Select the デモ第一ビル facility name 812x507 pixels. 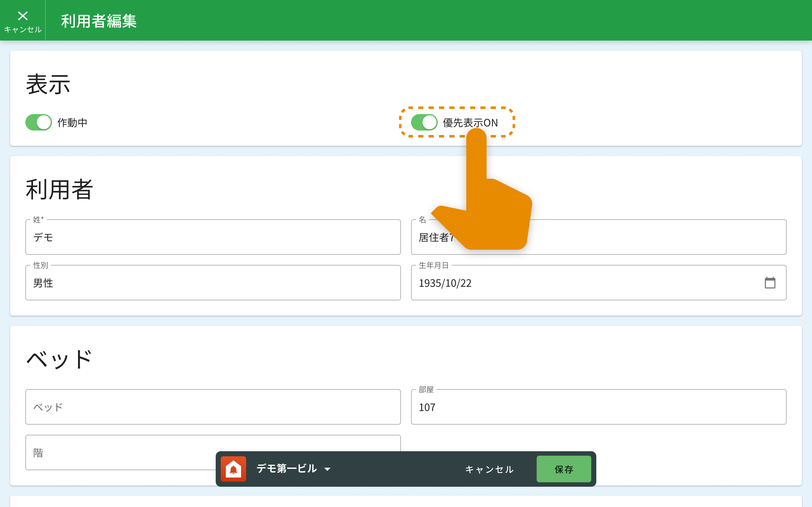pyautogui.click(x=286, y=468)
